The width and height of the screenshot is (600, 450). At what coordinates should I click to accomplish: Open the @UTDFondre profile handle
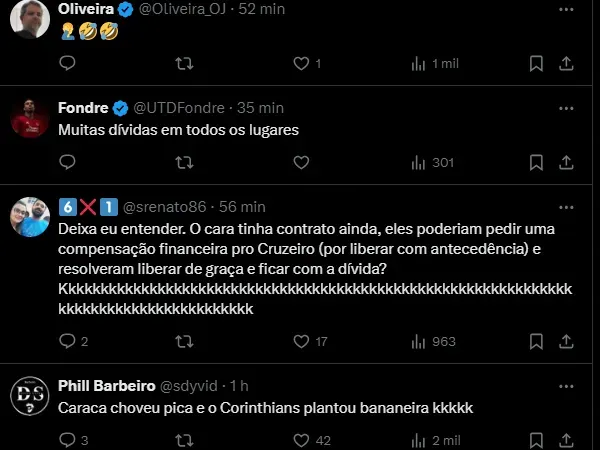click(179, 107)
